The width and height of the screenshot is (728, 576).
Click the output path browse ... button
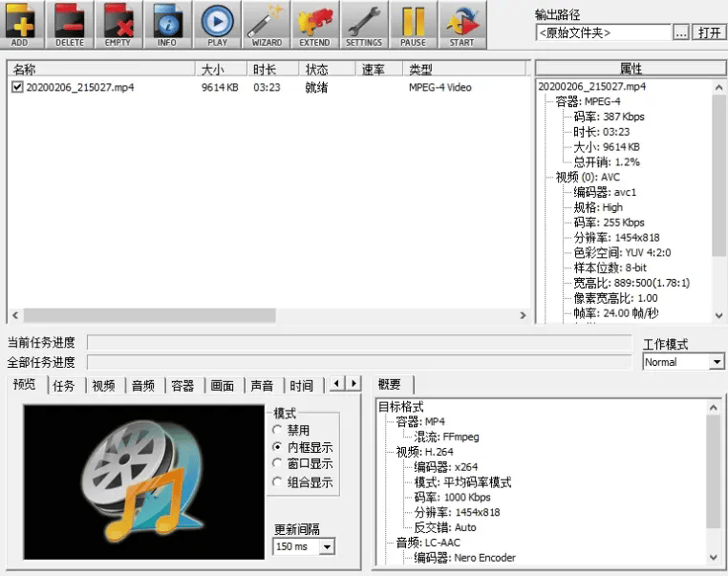point(680,32)
